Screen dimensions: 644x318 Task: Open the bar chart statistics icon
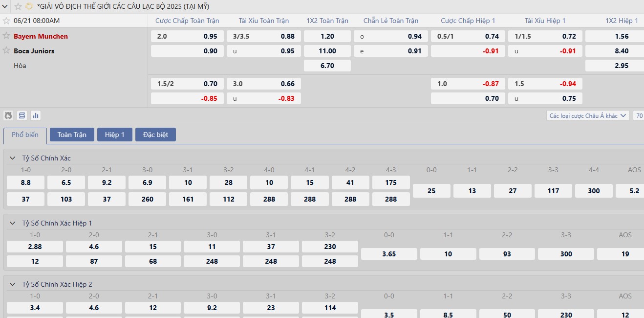click(x=36, y=115)
